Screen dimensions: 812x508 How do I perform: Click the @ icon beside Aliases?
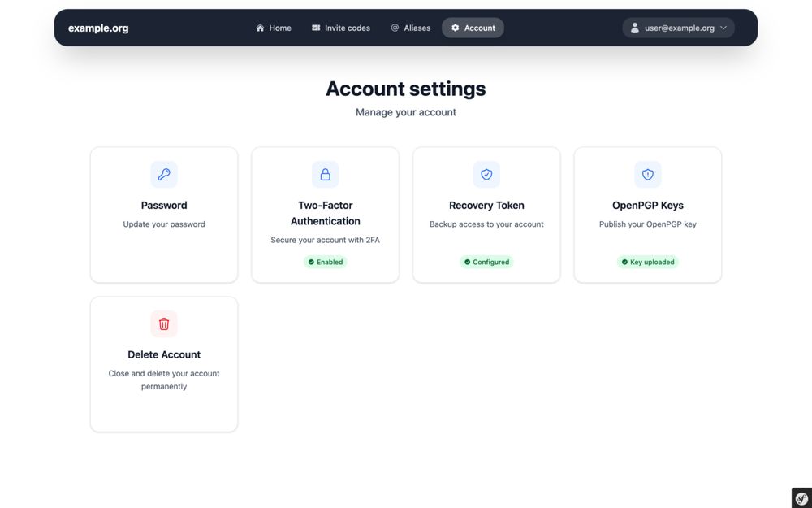pos(395,28)
